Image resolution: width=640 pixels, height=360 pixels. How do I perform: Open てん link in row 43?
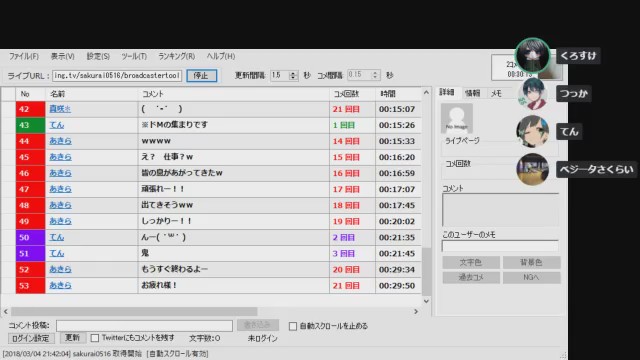pos(57,125)
